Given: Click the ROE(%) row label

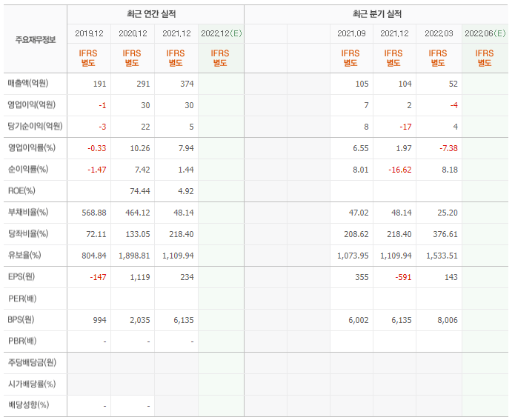Looking at the screenshot, I should pyautogui.click(x=21, y=191).
